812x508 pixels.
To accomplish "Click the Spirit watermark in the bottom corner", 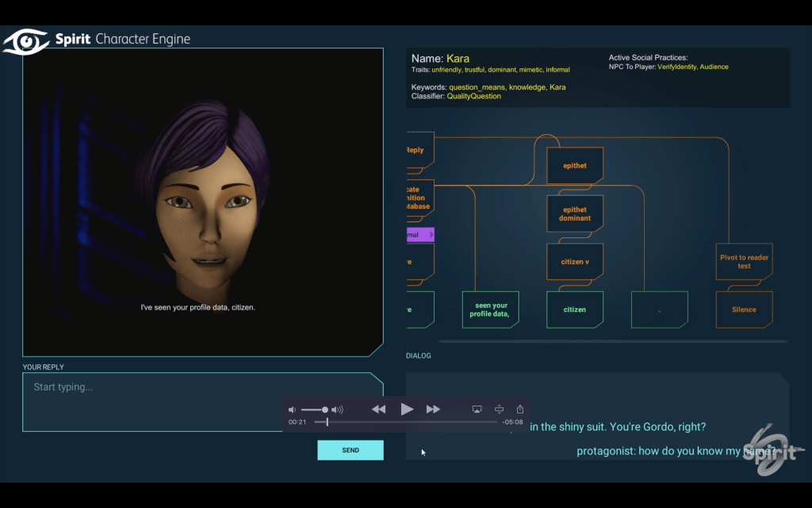I will (767, 451).
